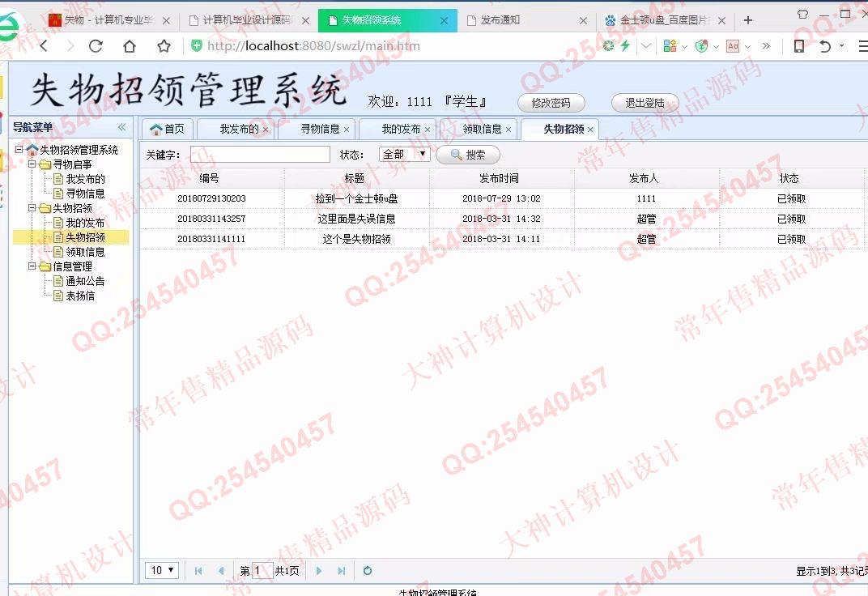The width and height of the screenshot is (868, 596).
Task: Click the 发布时间 column header
Action: coord(501,178)
